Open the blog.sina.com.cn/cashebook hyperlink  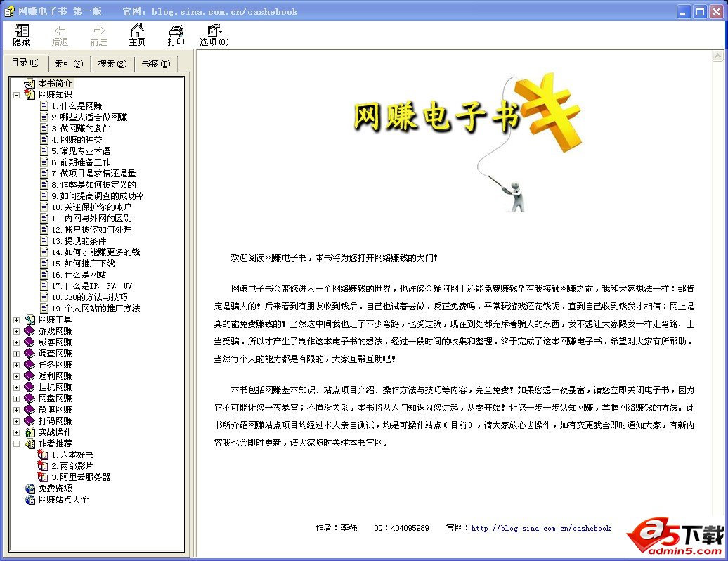tap(540, 528)
